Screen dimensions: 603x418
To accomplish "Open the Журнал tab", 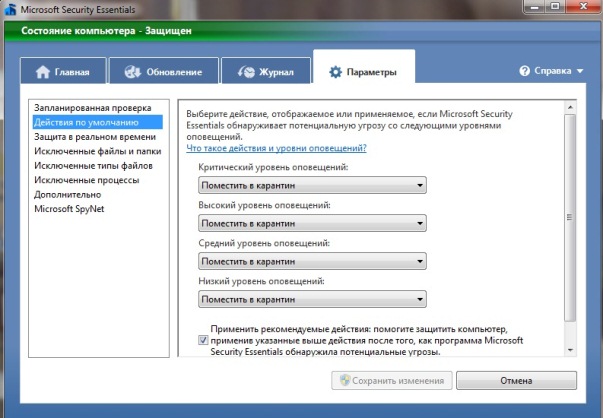I will pyautogui.click(x=266, y=71).
